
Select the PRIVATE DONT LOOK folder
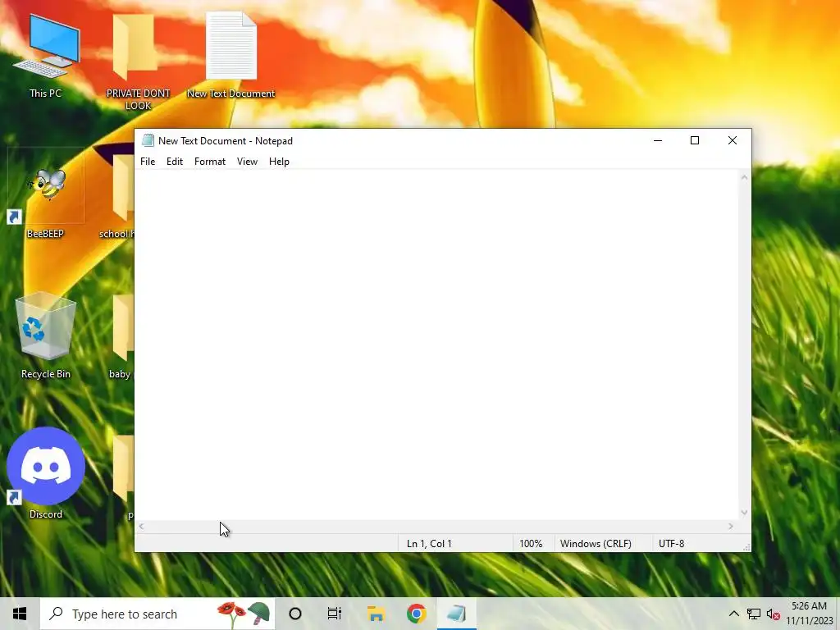[x=138, y=61]
